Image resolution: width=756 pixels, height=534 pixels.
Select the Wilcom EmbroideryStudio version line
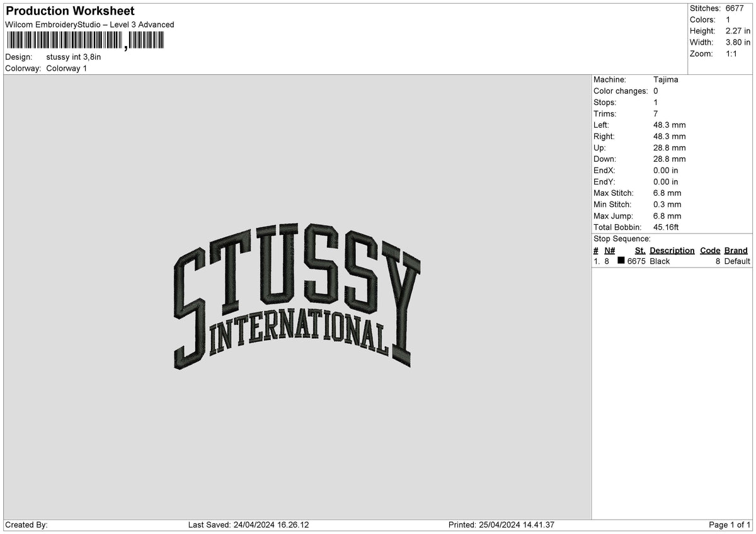(89, 25)
